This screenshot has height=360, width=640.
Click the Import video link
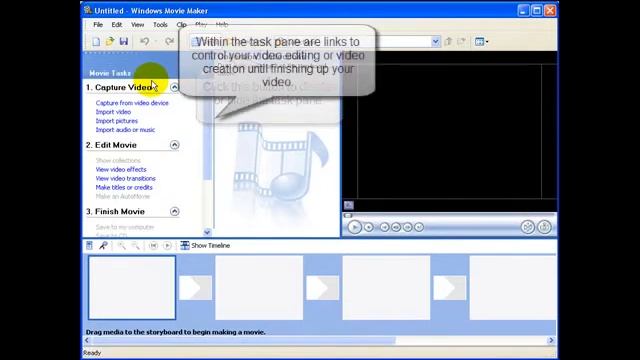click(113, 112)
